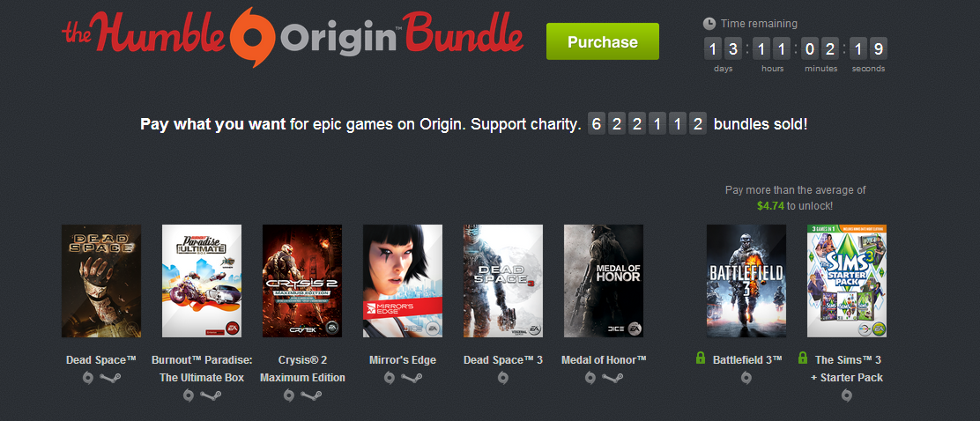This screenshot has height=421, width=980.
Task: Select the Mirror's Edge cover image
Action: (403, 281)
